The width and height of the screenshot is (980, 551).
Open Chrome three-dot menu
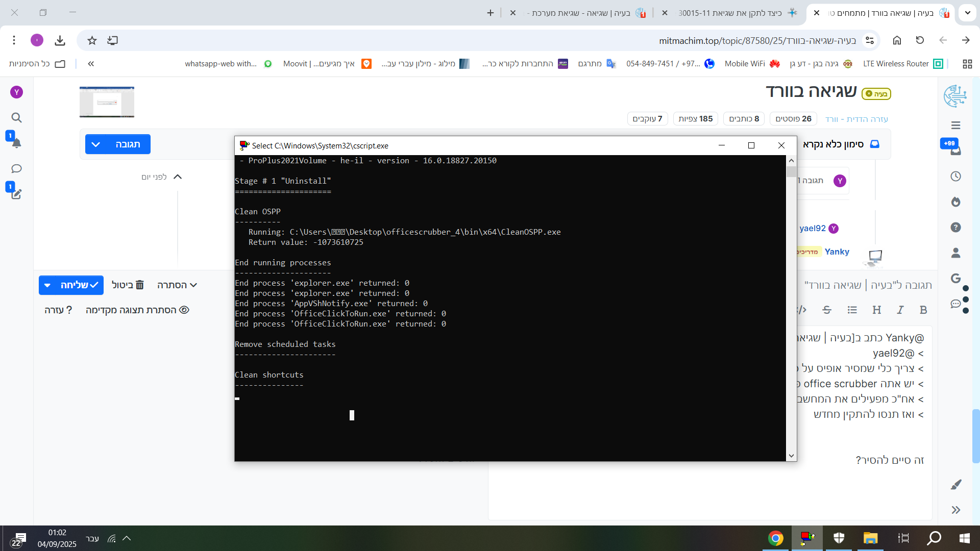tap(14, 40)
